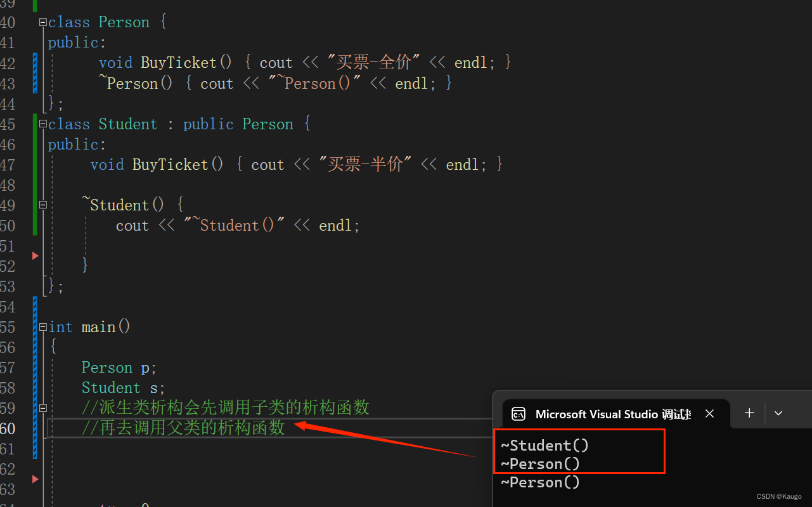Collapse the class Person code block
This screenshot has width=812, height=507.
pos(43,22)
